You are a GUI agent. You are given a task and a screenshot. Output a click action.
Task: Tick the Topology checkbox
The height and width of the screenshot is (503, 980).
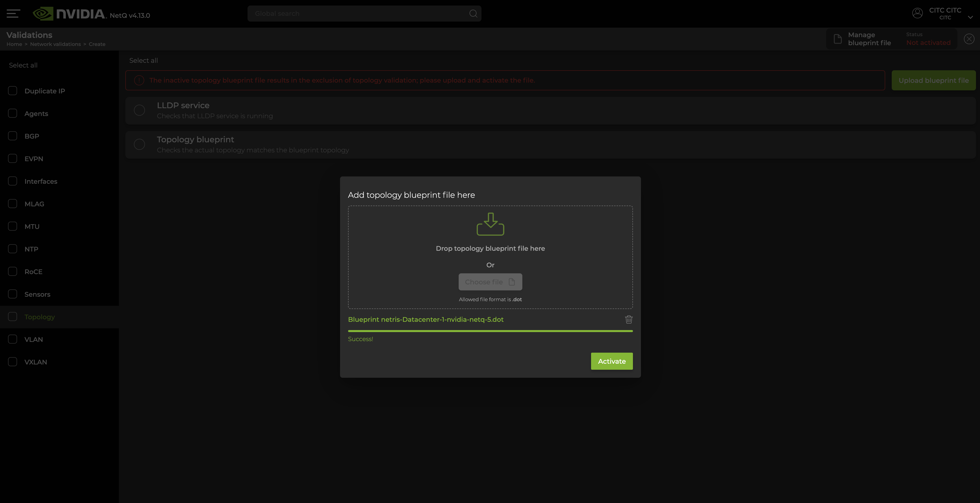(x=13, y=317)
